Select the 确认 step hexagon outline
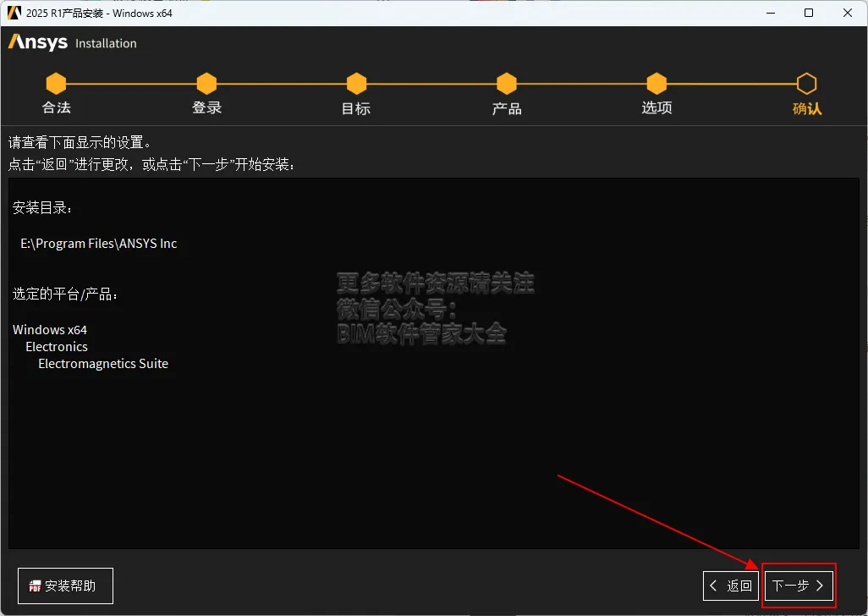The width and height of the screenshot is (868, 616). coord(806,84)
